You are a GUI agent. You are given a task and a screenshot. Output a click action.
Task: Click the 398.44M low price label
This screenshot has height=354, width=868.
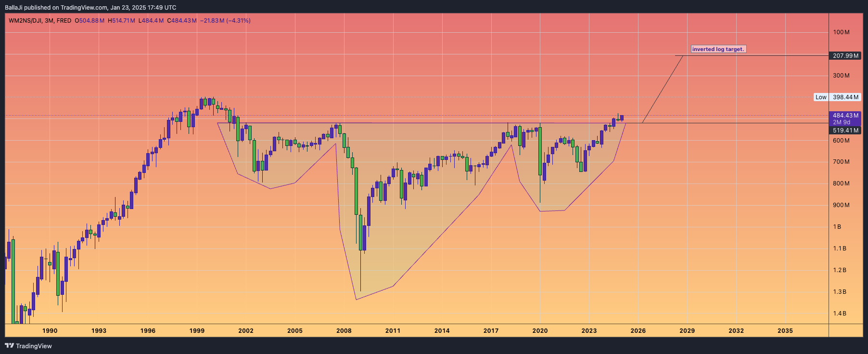click(x=845, y=97)
